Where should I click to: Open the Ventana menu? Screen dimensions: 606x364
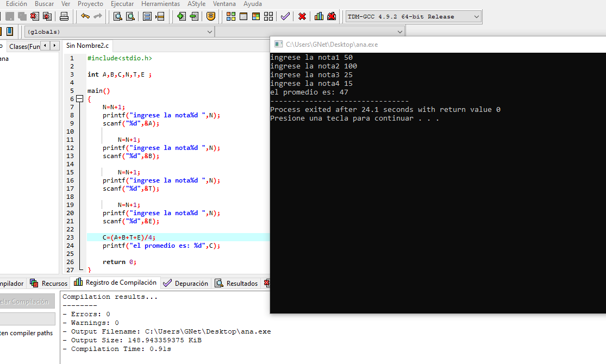click(224, 4)
